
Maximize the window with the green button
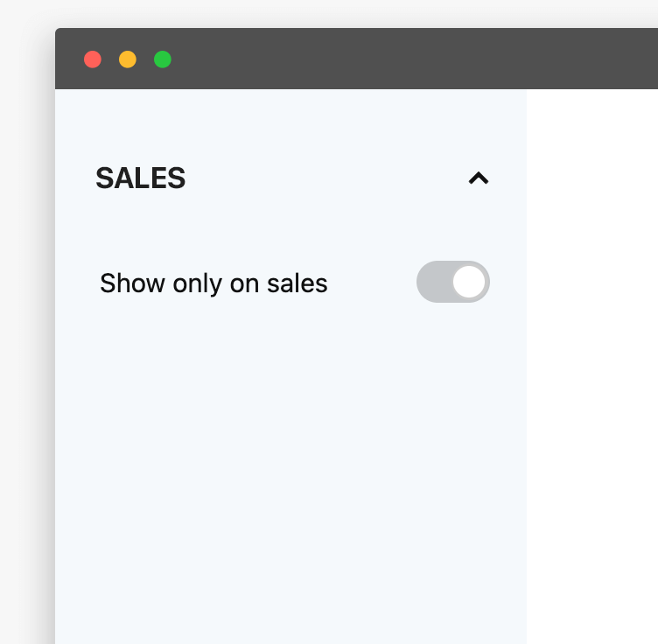(x=163, y=59)
